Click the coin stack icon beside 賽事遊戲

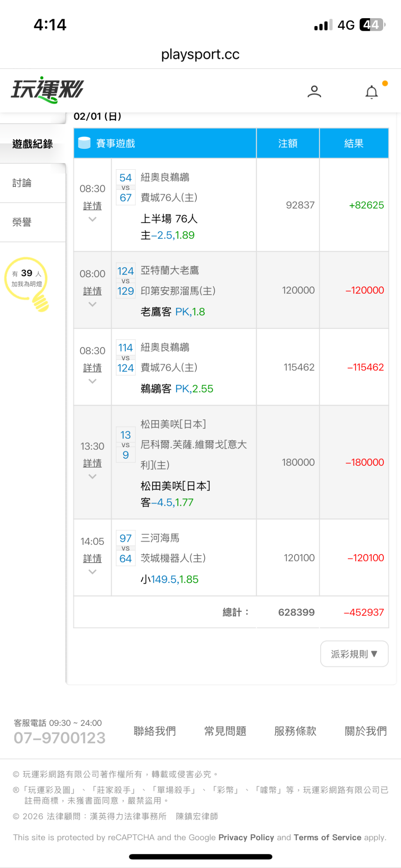pyautogui.click(x=84, y=143)
